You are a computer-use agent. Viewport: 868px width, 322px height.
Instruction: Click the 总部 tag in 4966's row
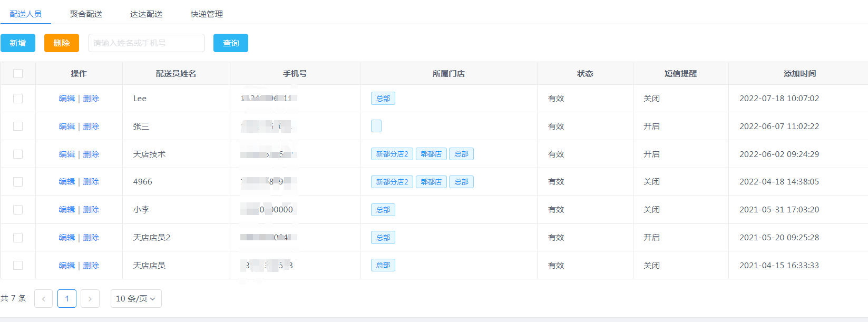(x=461, y=182)
